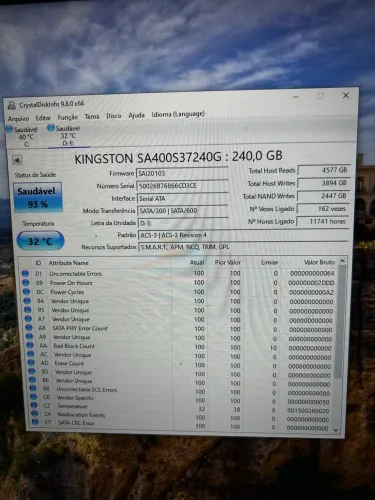Open the Editar menu
Image resolution: width=375 pixels, height=500 pixels.
click(43, 118)
